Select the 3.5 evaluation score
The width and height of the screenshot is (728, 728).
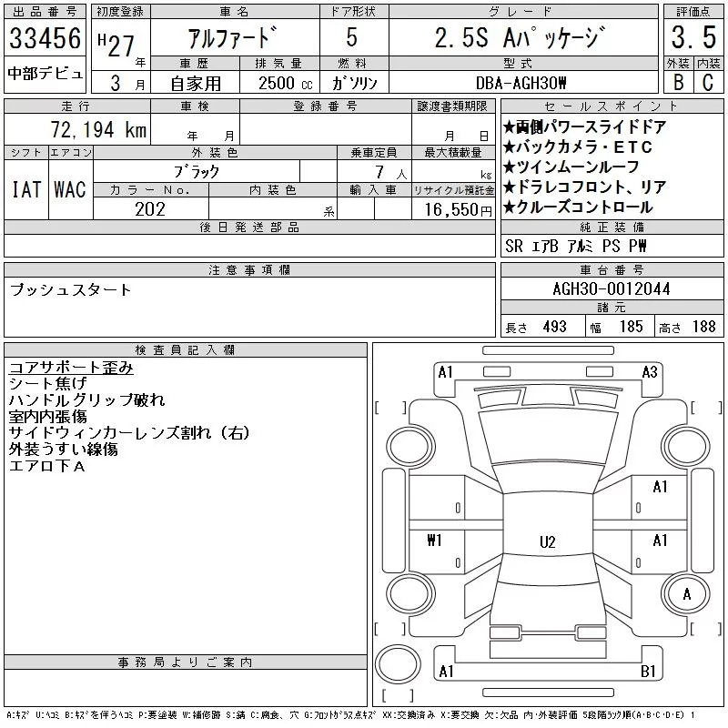tap(691, 39)
